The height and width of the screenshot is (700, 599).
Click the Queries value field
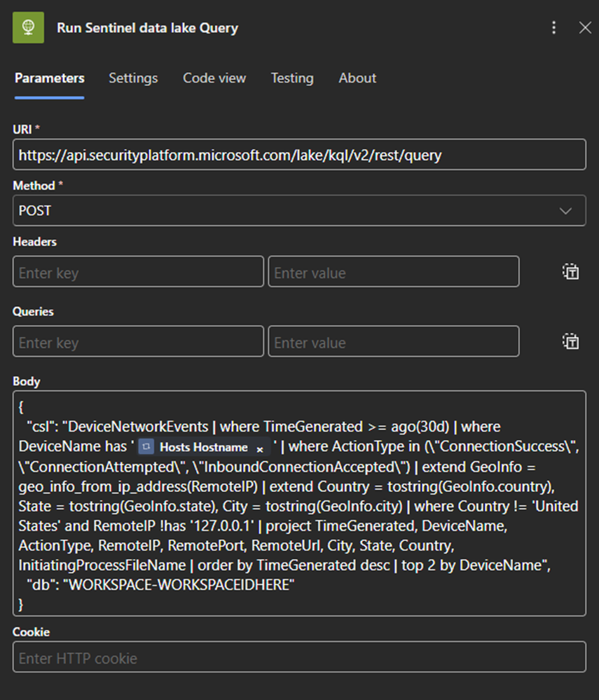click(x=393, y=342)
